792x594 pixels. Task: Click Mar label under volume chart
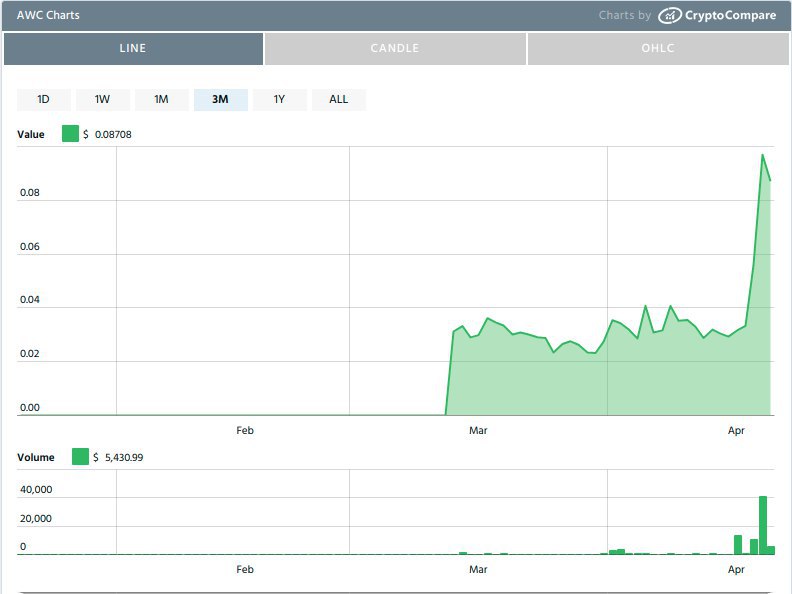tap(478, 569)
